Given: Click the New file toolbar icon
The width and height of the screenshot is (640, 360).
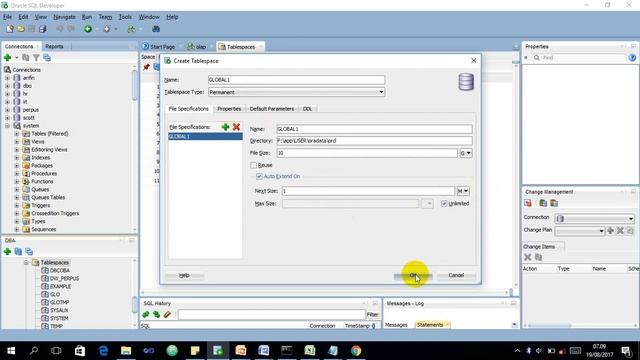Looking at the screenshot, I should (10, 29).
